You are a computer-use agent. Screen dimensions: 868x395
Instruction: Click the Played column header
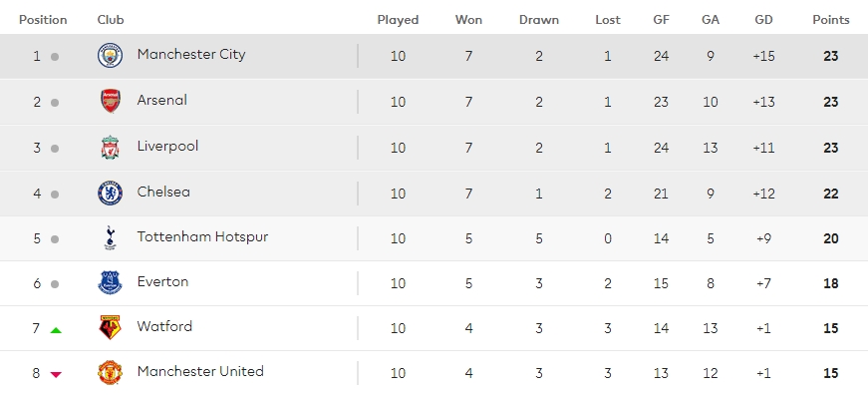[x=398, y=20]
